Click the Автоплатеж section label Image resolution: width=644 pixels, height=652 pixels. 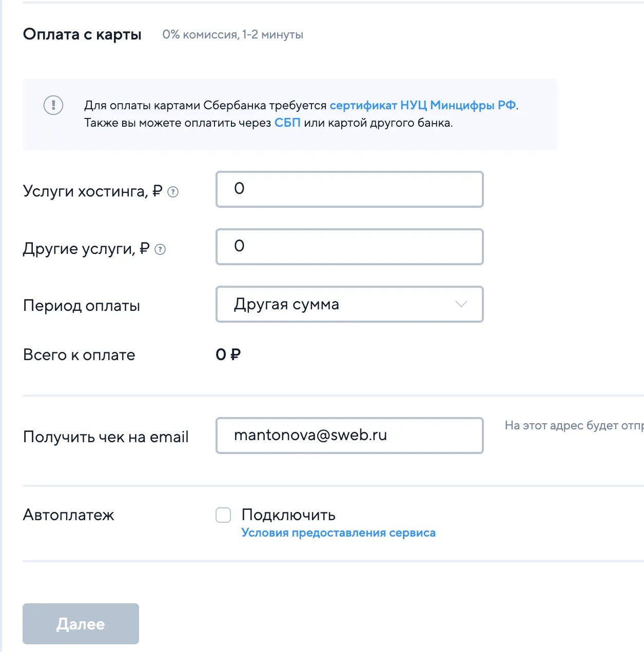pos(69,515)
